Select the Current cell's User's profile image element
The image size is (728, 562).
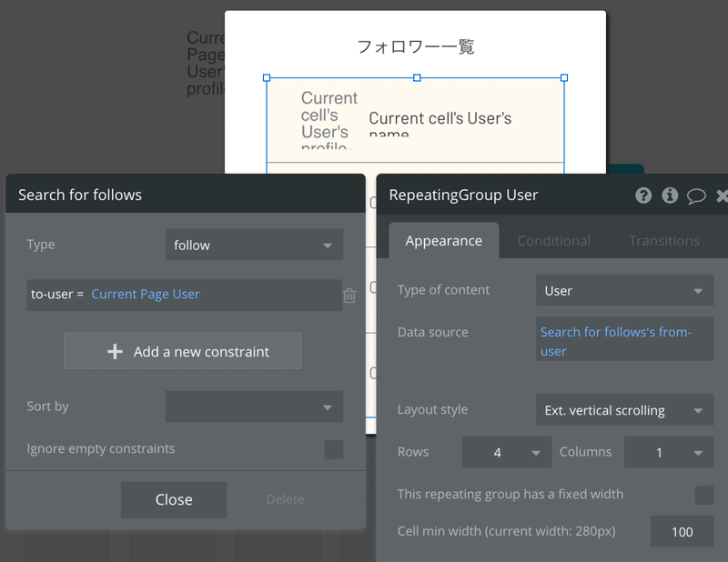329,120
